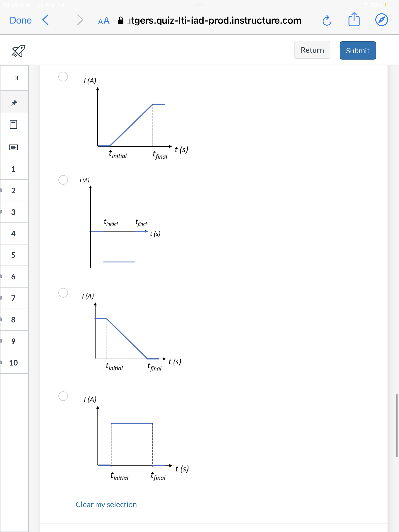Tap the share icon in Safari toolbar

354,20
